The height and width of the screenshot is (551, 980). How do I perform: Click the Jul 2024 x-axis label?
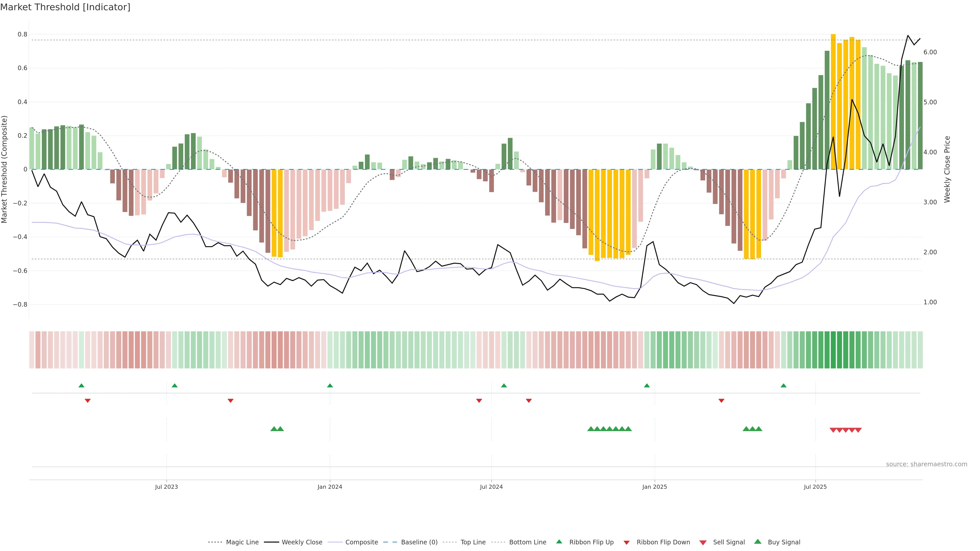tap(491, 487)
